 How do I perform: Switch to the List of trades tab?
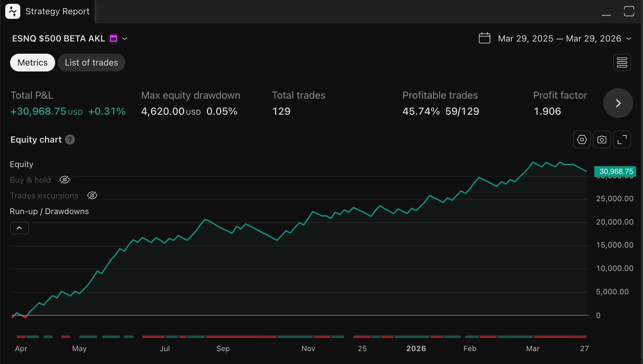point(91,62)
